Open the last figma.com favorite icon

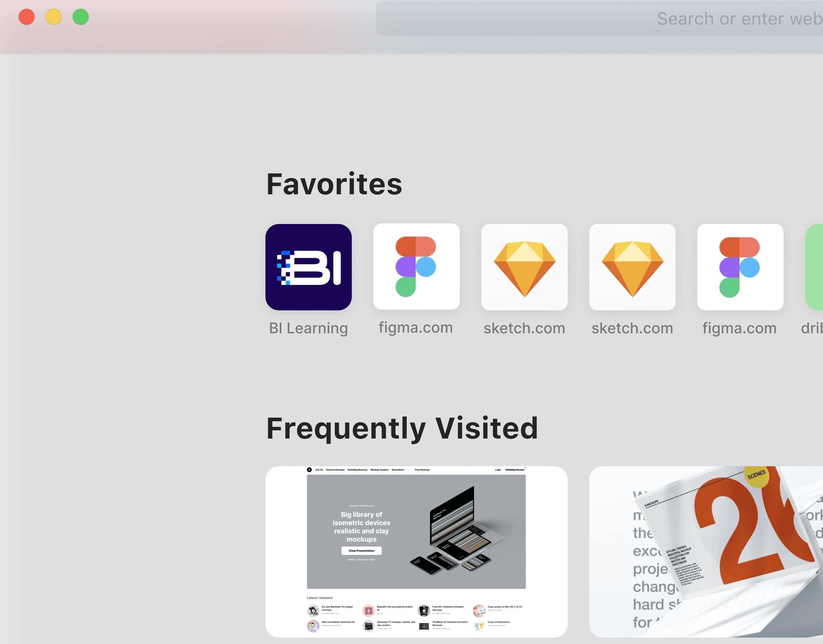click(x=740, y=267)
